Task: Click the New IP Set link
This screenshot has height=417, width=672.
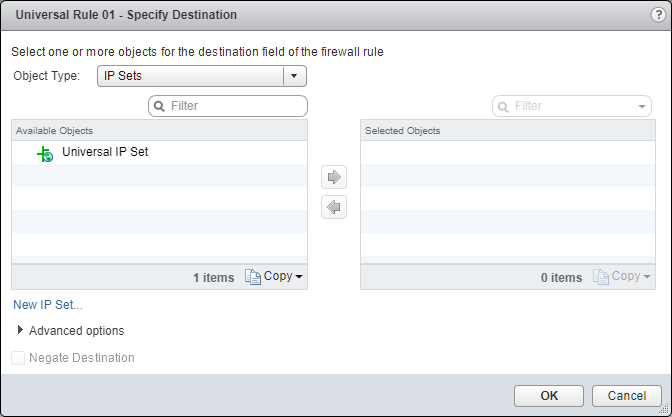Action: (x=48, y=305)
